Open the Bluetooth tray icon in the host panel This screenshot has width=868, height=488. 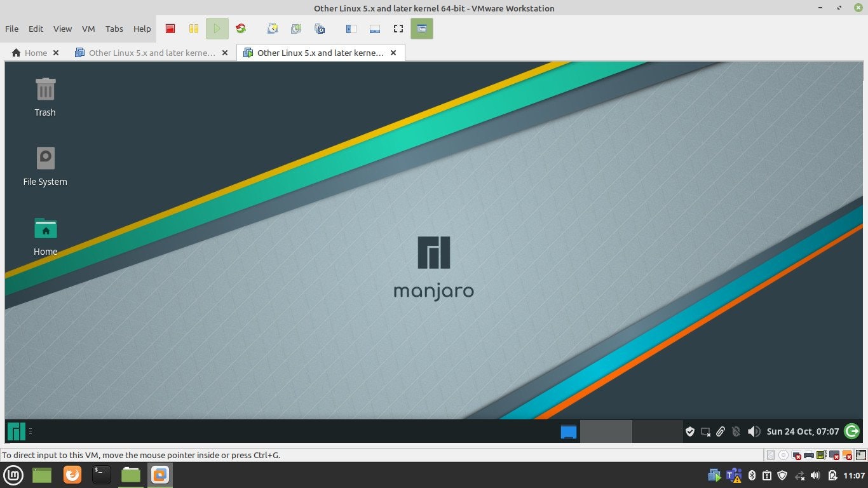pos(751,475)
